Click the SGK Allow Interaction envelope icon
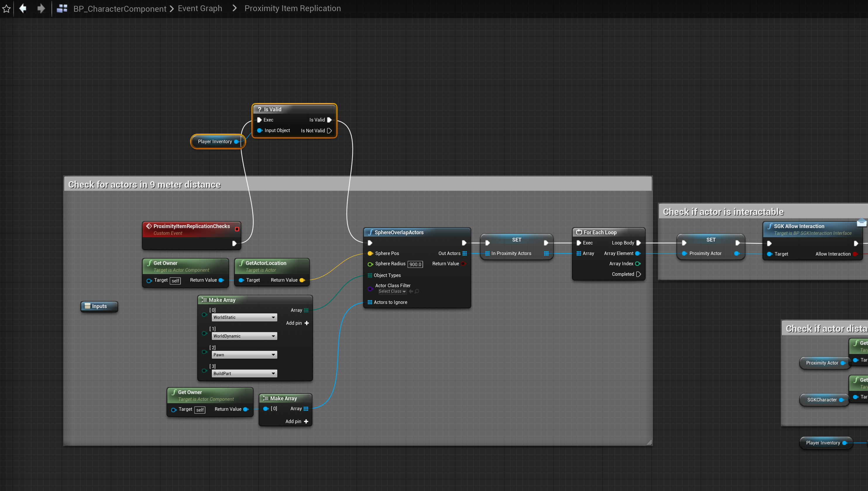Image resolution: width=868 pixels, height=491 pixels. (x=862, y=223)
